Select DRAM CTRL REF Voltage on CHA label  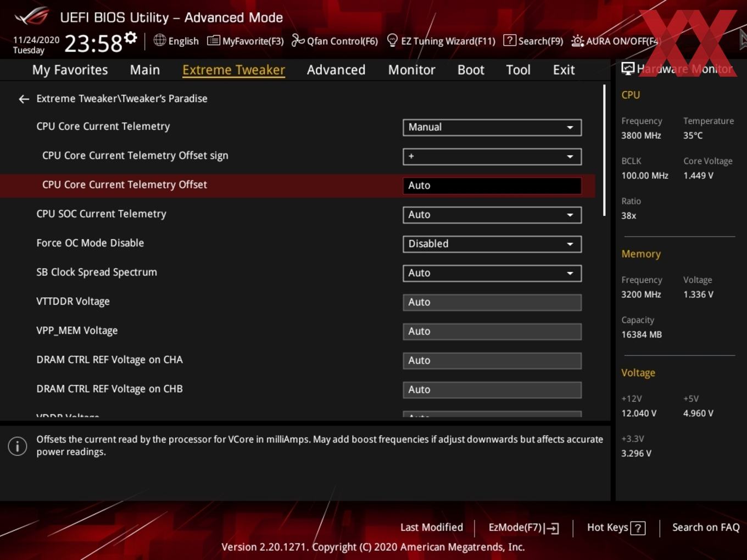point(109,360)
